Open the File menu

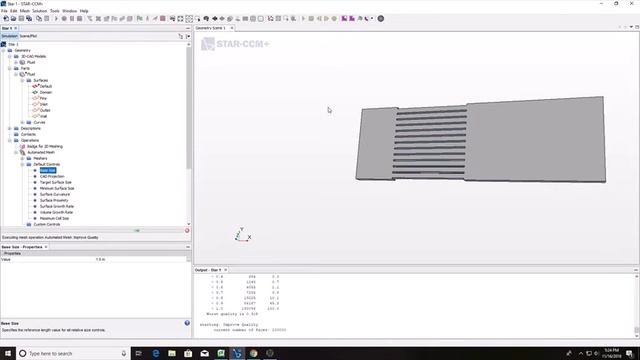pyautogui.click(x=4, y=11)
